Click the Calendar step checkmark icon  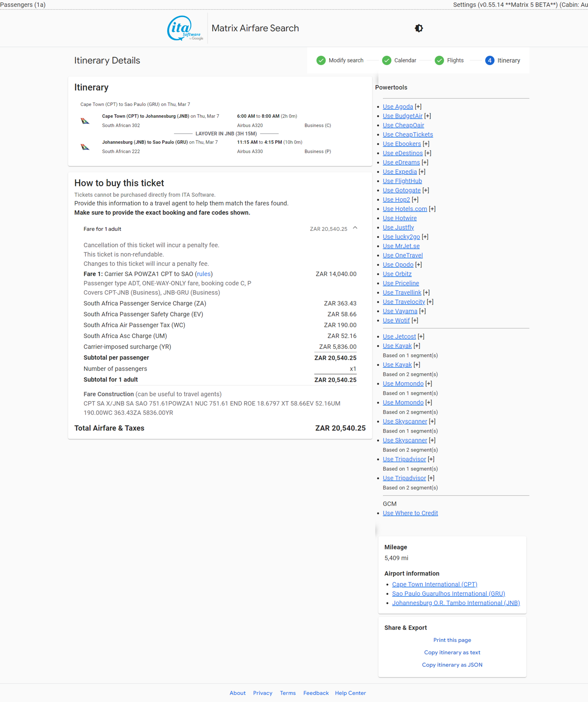[386, 60]
